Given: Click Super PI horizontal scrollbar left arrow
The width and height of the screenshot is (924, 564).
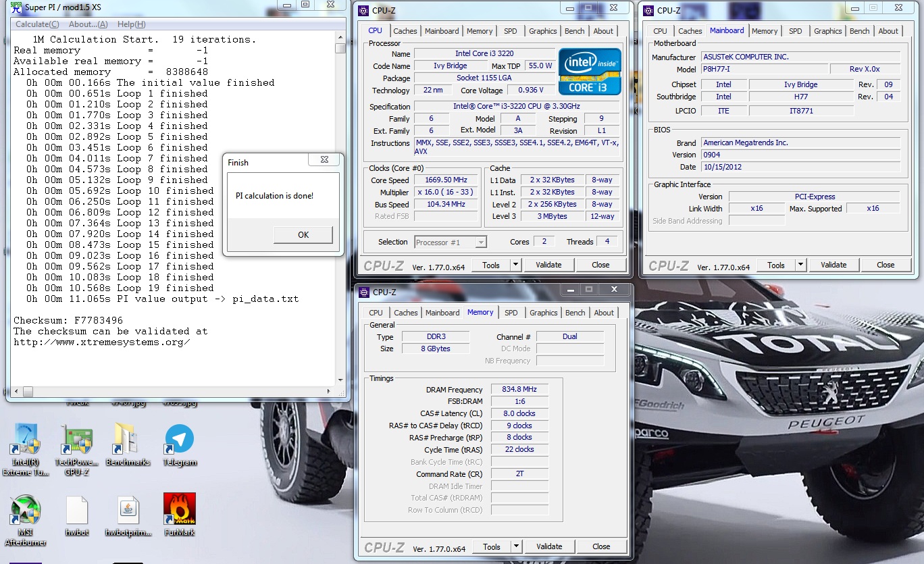Looking at the screenshot, I should point(18,390).
